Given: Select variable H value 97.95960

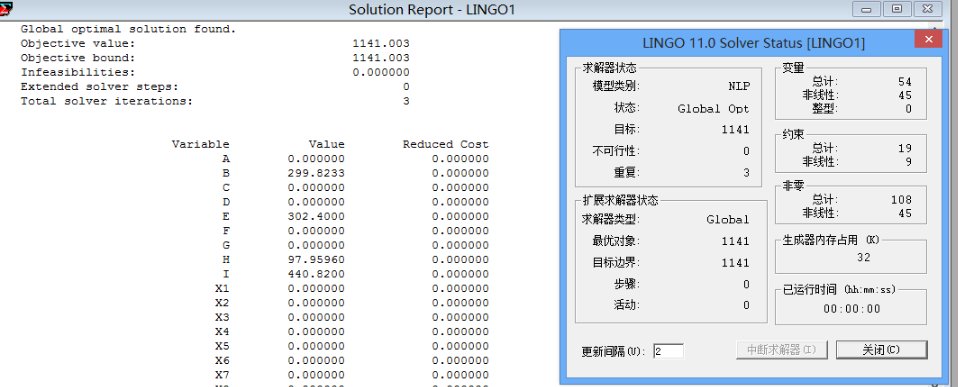Looking at the screenshot, I should tap(316, 260).
